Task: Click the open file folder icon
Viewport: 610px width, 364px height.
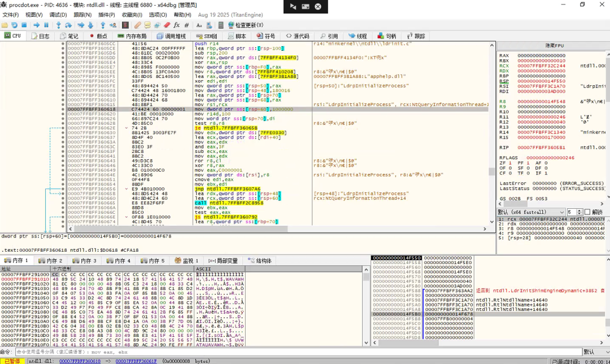Action: coord(5,25)
